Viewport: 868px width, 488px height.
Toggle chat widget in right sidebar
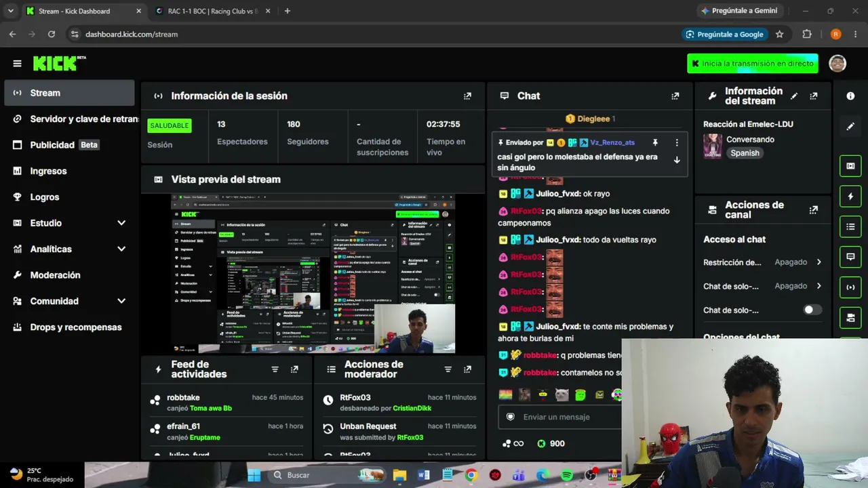[x=850, y=257]
